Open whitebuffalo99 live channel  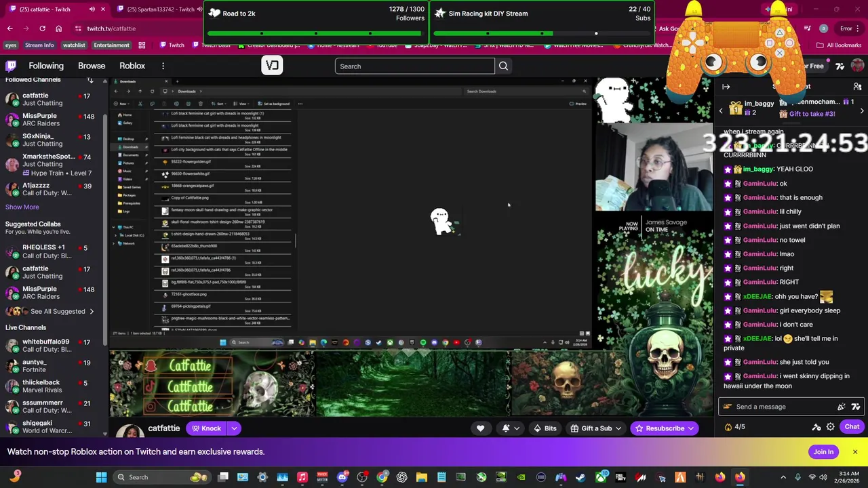coord(53,346)
